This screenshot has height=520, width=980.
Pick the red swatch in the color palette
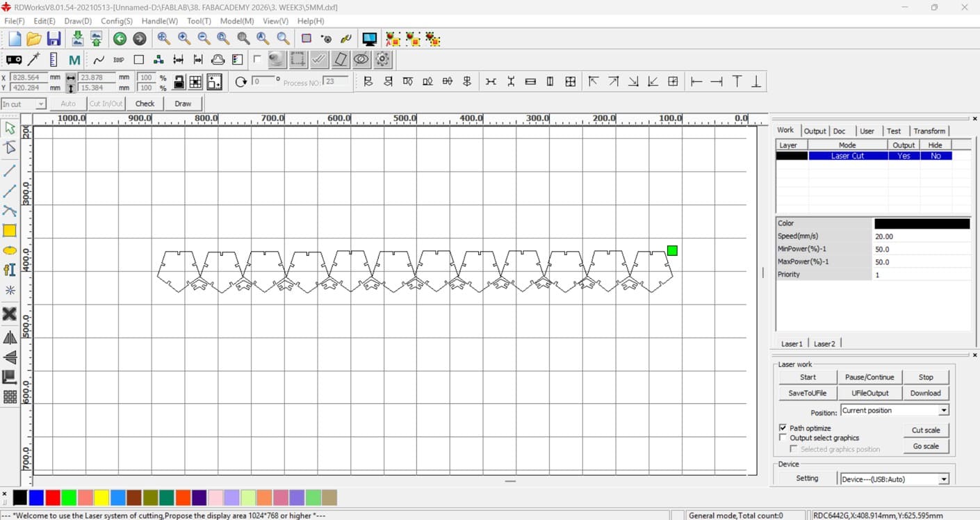pos(52,498)
